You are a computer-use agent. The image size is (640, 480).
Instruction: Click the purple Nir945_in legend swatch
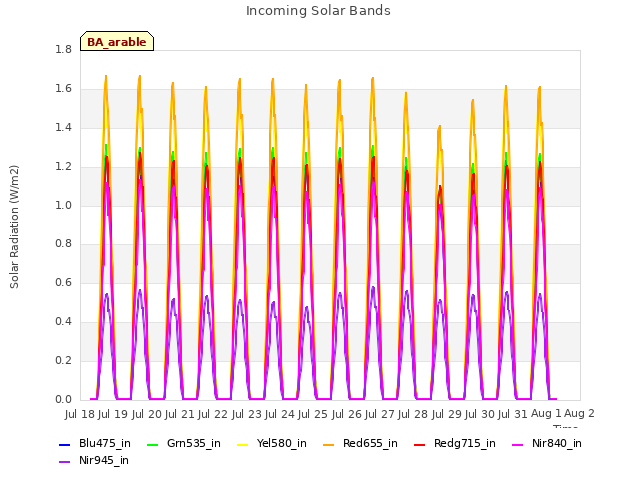click(x=64, y=462)
